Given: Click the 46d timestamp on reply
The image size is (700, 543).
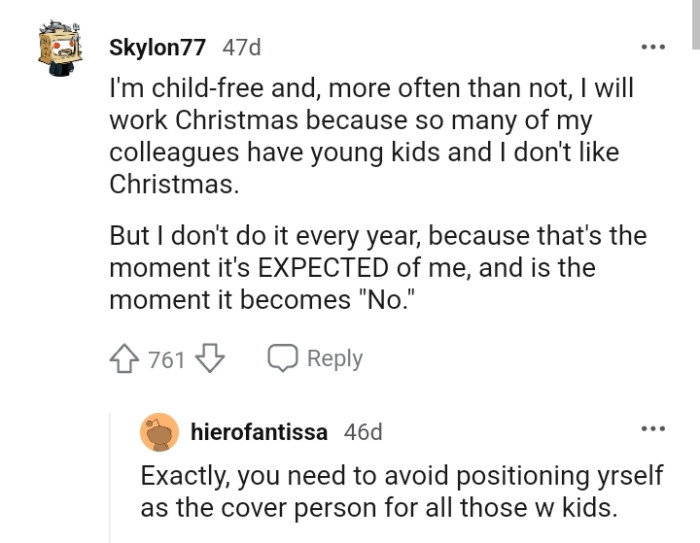Looking at the screenshot, I should (362, 432).
